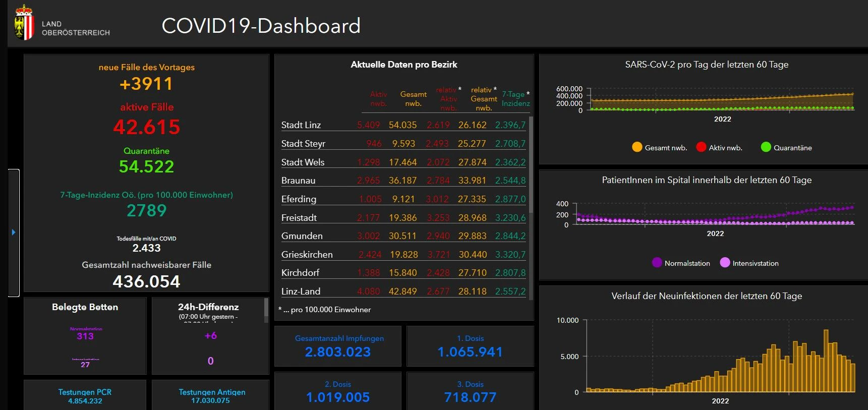Click the new cases value +3911
The image size is (868, 410).
tap(146, 84)
